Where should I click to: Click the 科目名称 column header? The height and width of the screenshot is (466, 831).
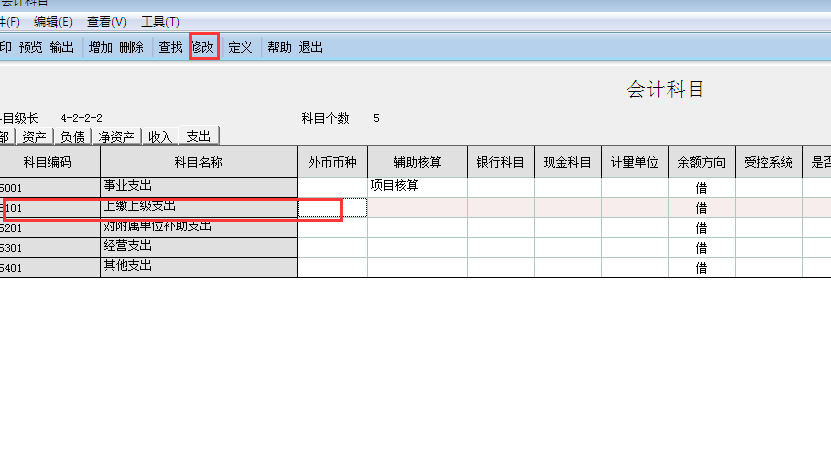pos(198,162)
